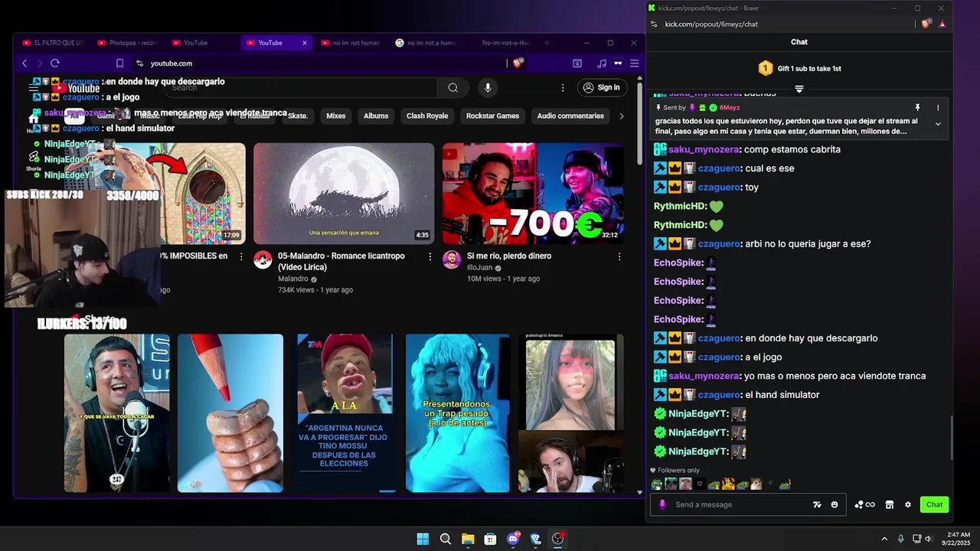Open options for Malandro Romance licantropo video
Image resolution: width=980 pixels, height=551 pixels.
pos(430,256)
